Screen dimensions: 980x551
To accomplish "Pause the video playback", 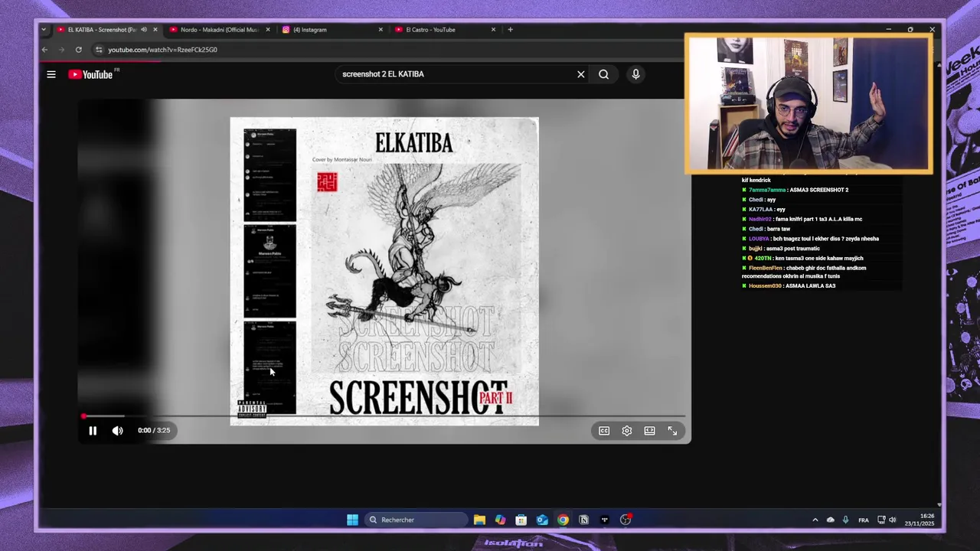I will 93,431.
